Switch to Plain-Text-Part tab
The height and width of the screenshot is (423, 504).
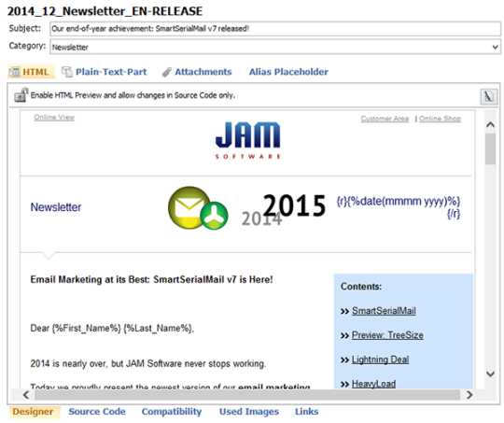coord(111,72)
